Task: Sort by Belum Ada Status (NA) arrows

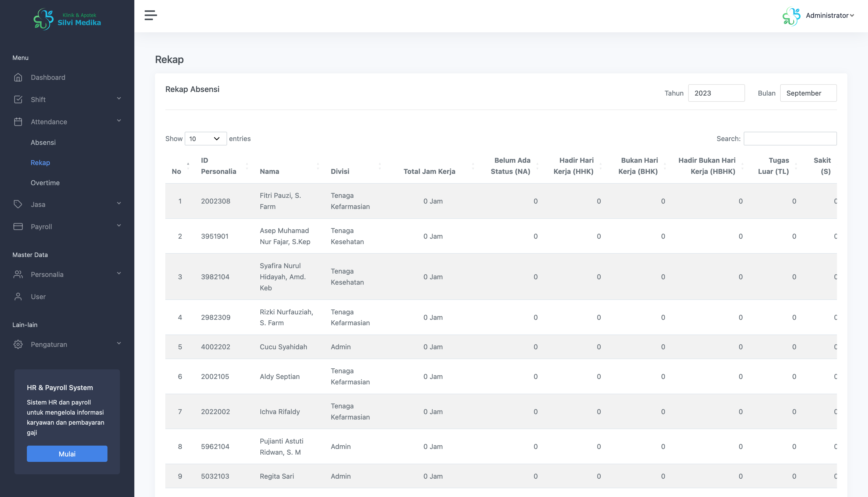Action: [537, 166]
